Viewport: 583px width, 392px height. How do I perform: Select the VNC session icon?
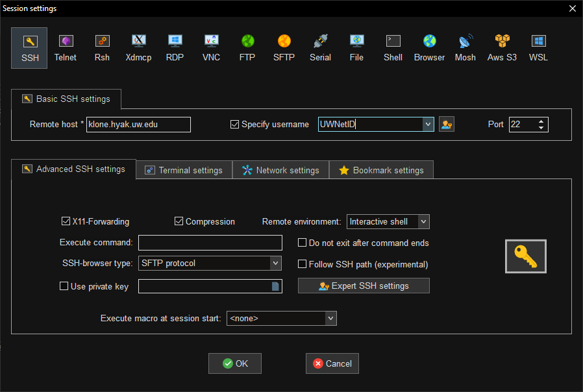point(211,48)
